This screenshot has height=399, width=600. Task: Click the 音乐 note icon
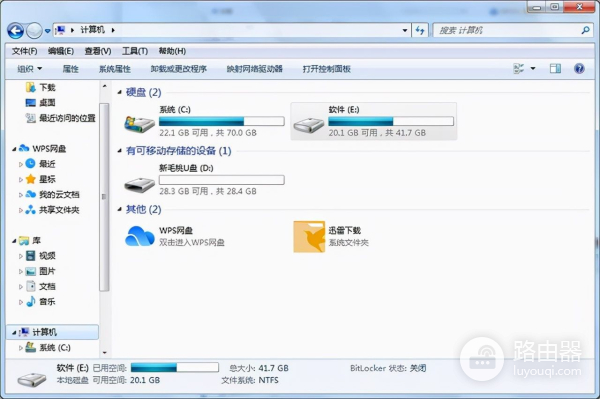[31, 301]
